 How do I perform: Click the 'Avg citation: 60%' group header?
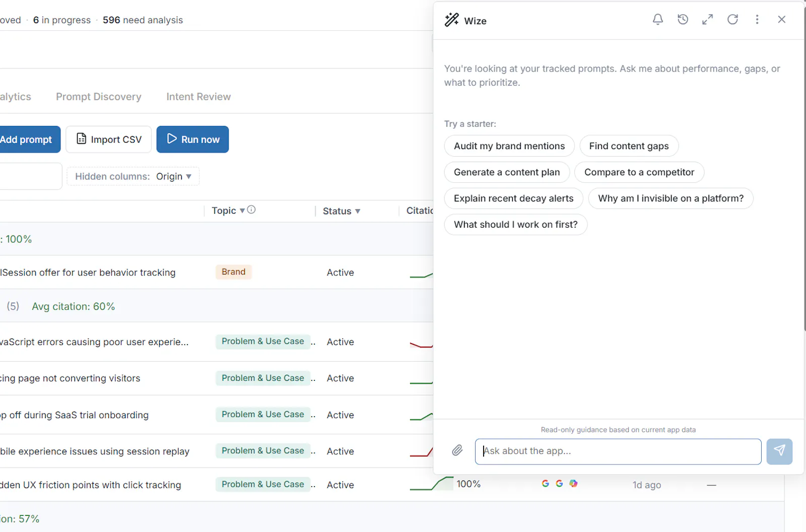click(x=74, y=306)
